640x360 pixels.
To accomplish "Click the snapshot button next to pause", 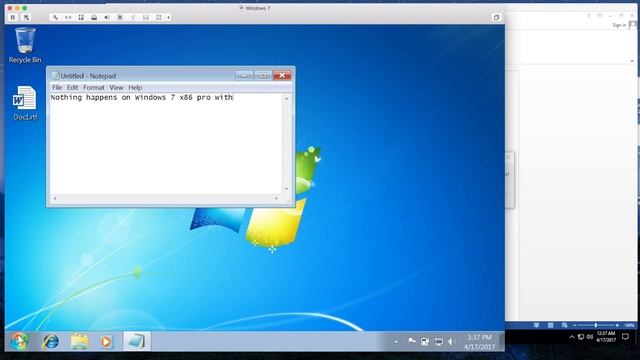I will pos(26,17).
